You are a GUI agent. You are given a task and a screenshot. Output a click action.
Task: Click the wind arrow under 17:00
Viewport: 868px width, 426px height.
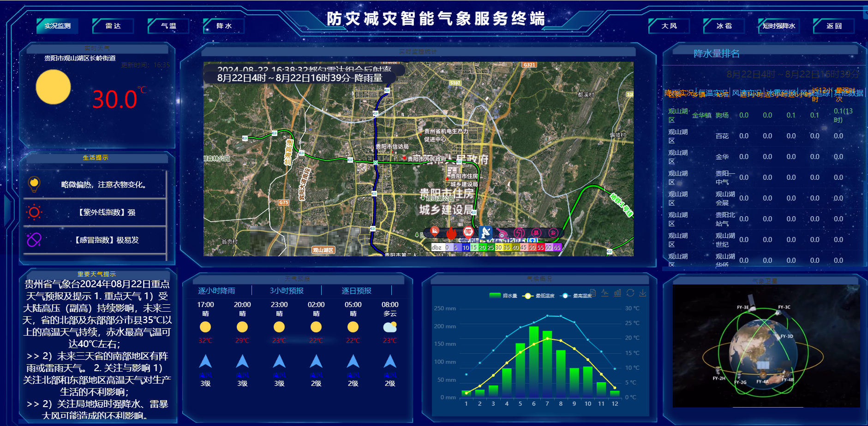(x=205, y=361)
